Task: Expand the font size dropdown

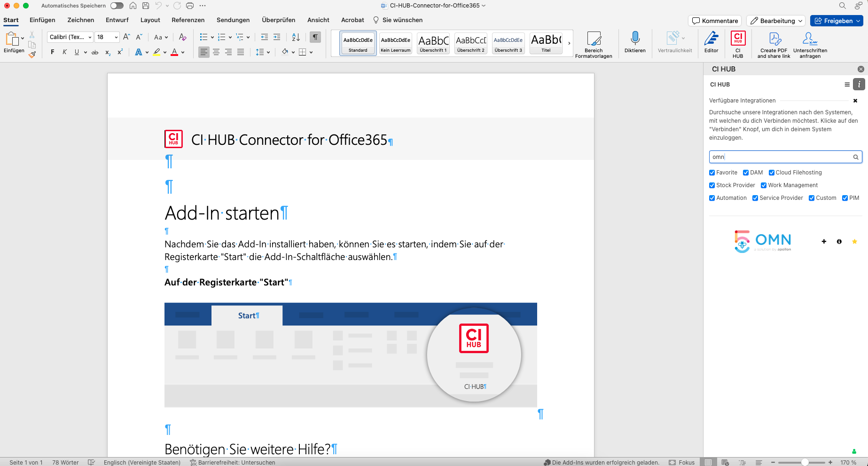Action: pyautogui.click(x=116, y=37)
